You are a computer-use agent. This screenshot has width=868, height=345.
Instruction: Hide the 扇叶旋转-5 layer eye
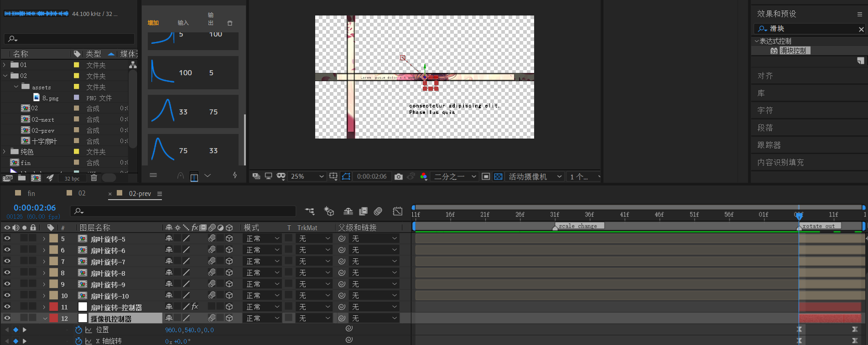click(7, 238)
